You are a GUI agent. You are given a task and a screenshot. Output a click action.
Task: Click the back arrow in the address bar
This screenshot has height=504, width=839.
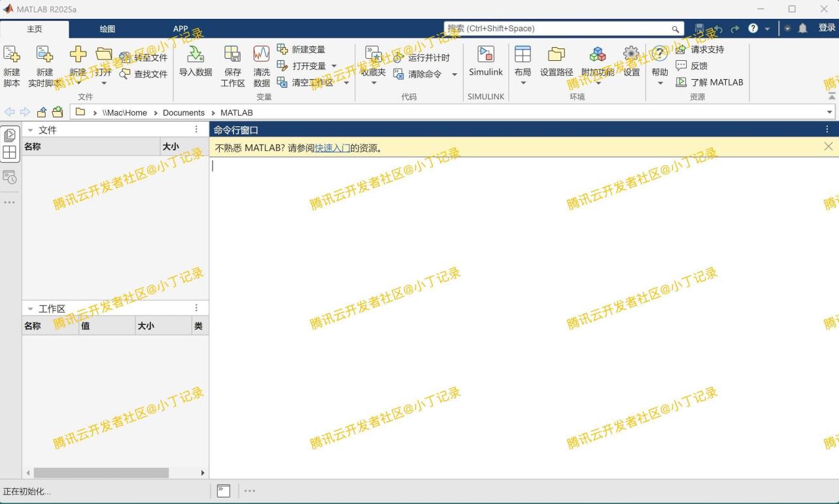click(x=9, y=112)
